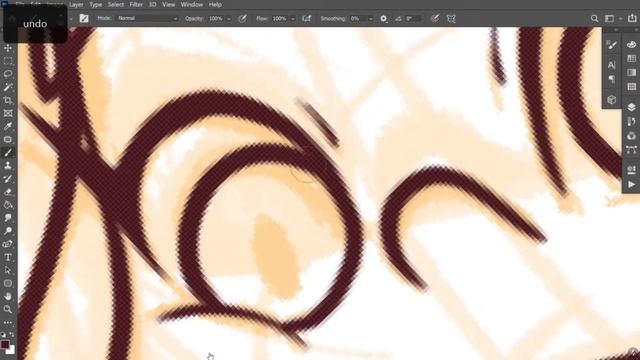Click the Search magnifier in options bar

click(594, 18)
